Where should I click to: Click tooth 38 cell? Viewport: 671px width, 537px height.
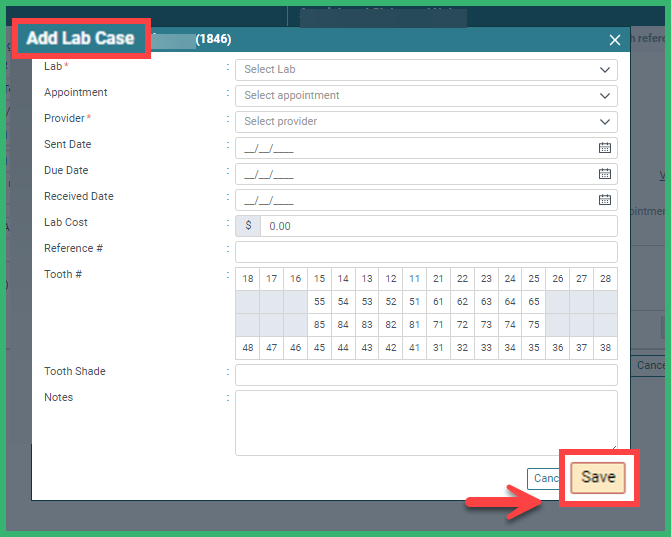point(605,348)
